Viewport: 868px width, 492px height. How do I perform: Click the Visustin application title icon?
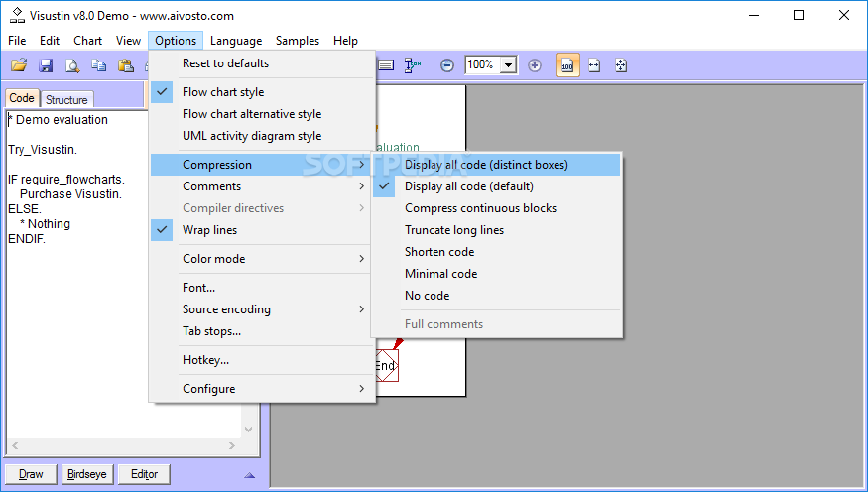coord(17,15)
